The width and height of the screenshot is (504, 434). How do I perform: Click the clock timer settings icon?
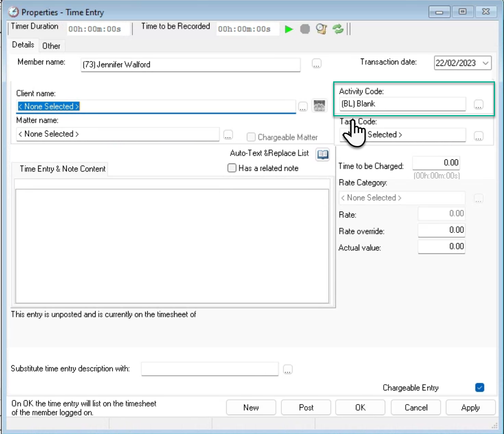tap(321, 29)
